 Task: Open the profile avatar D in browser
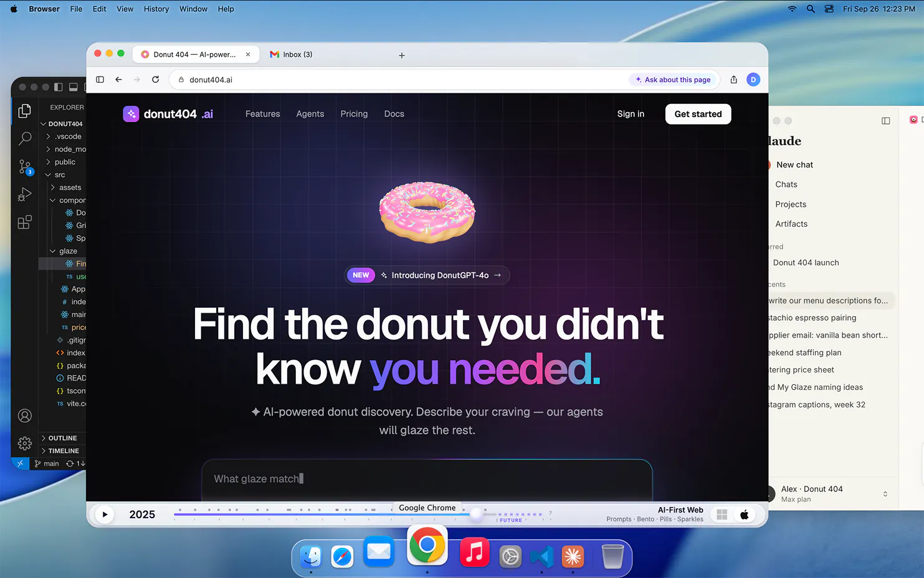(753, 80)
